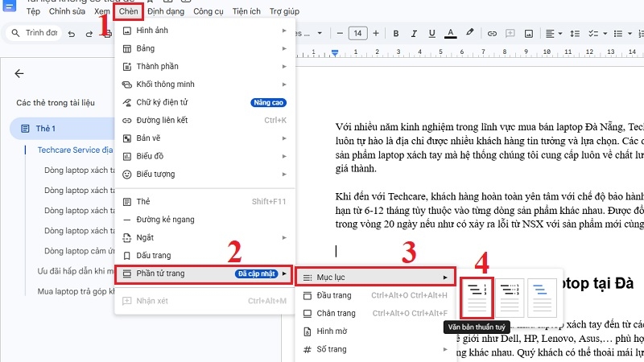Select Chữ ký điện tử menu entry
The height and width of the screenshot is (362, 644).
tap(204, 103)
